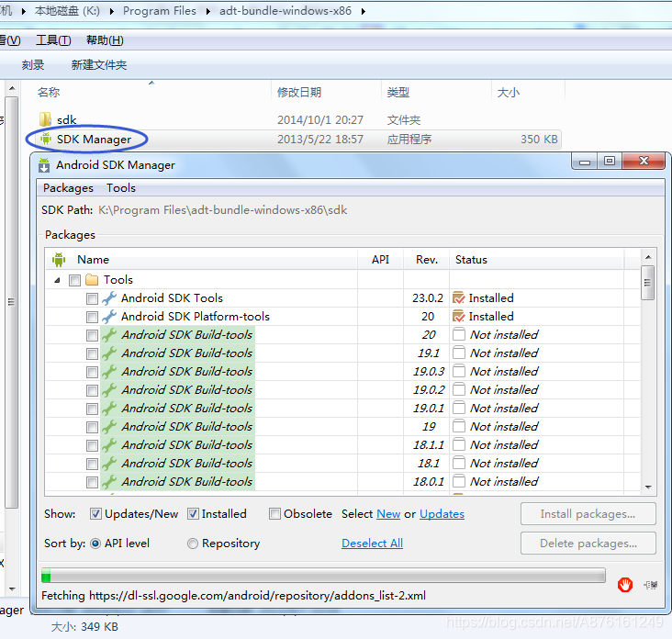Screen dimensions: 672x639
Task: Click the wrench icon of Build-tools rev 19.1
Action: point(109,353)
